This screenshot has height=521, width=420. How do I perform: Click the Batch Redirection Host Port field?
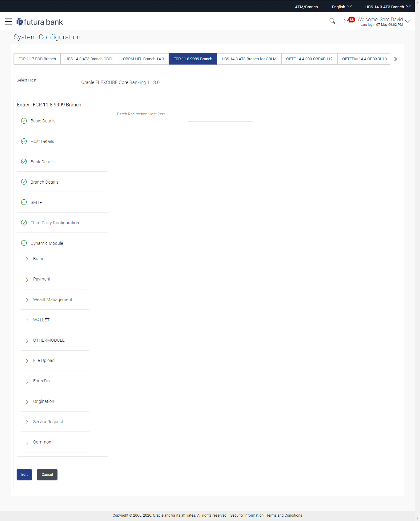point(220,117)
